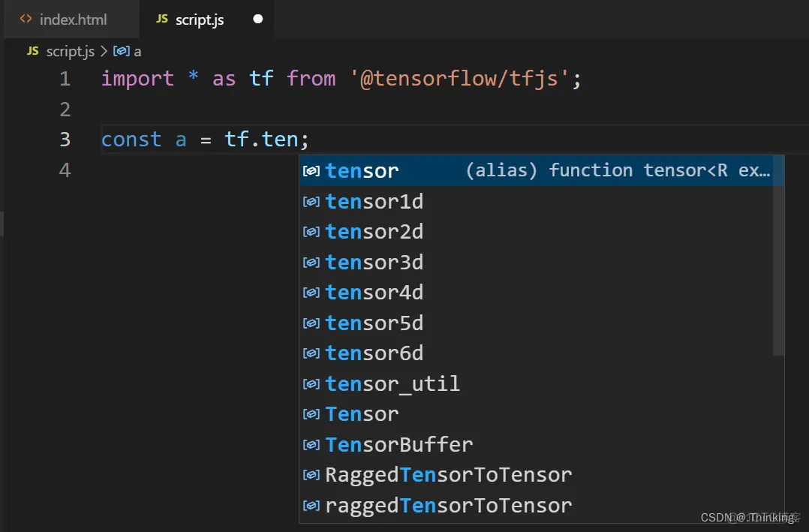
Task: Click the JS icon in the breadcrumb
Action: pyautogui.click(x=32, y=51)
